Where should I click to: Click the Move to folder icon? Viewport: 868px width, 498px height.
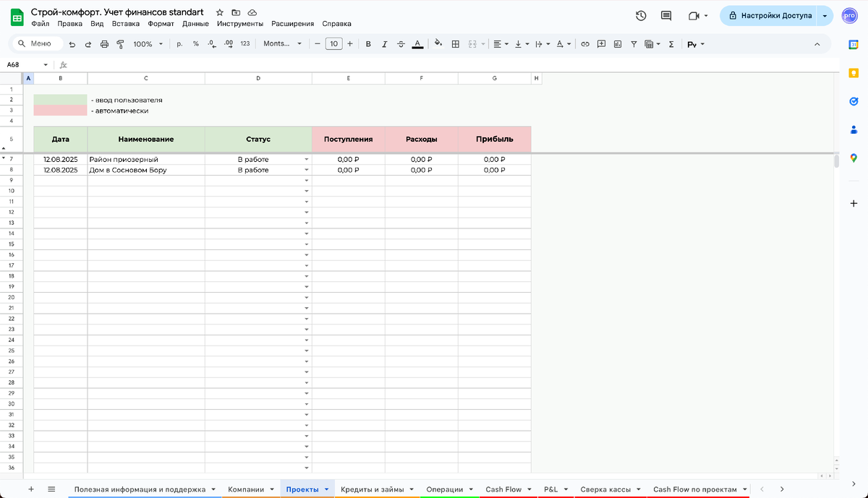(236, 13)
